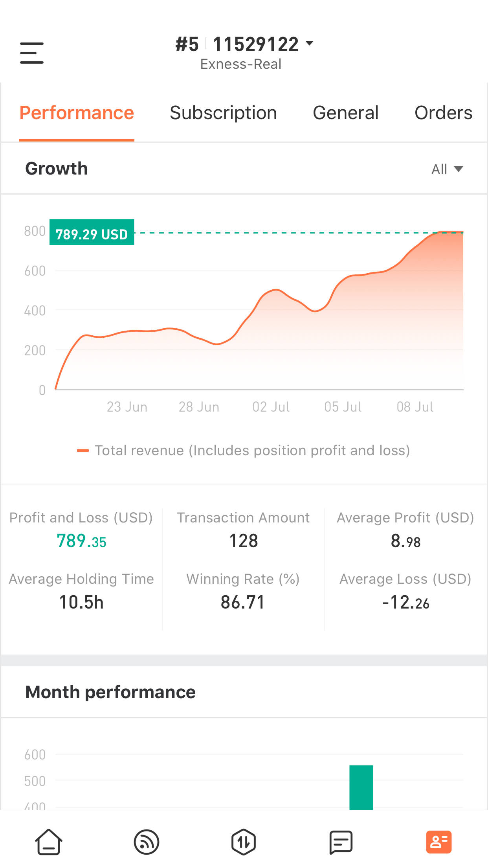Screen dimensions: 488x868
Task: Tap the green month performance bar
Action: (x=361, y=787)
